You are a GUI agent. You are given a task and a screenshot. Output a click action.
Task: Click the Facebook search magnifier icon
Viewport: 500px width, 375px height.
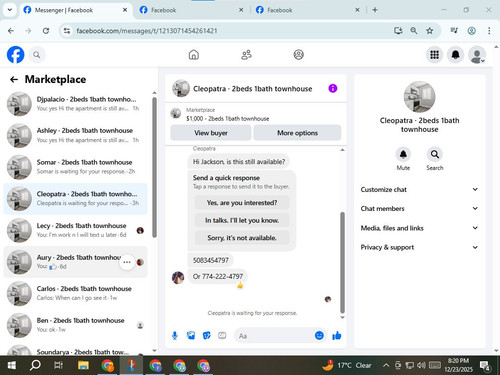37,55
